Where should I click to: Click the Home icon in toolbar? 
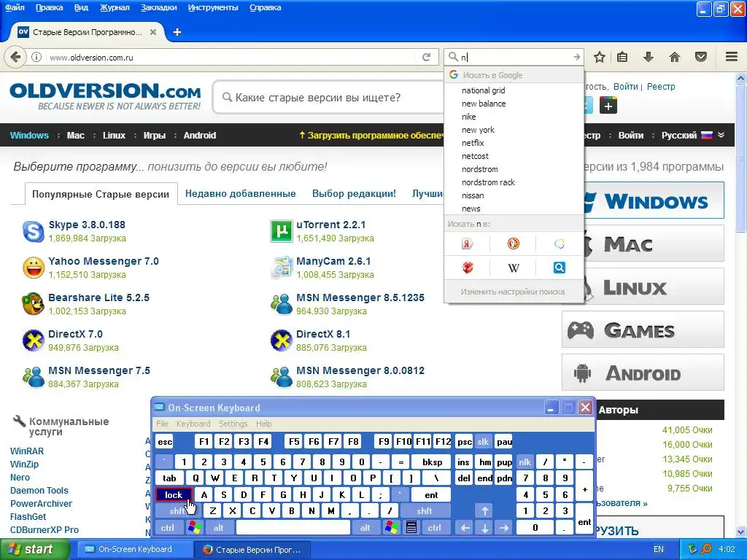(675, 57)
